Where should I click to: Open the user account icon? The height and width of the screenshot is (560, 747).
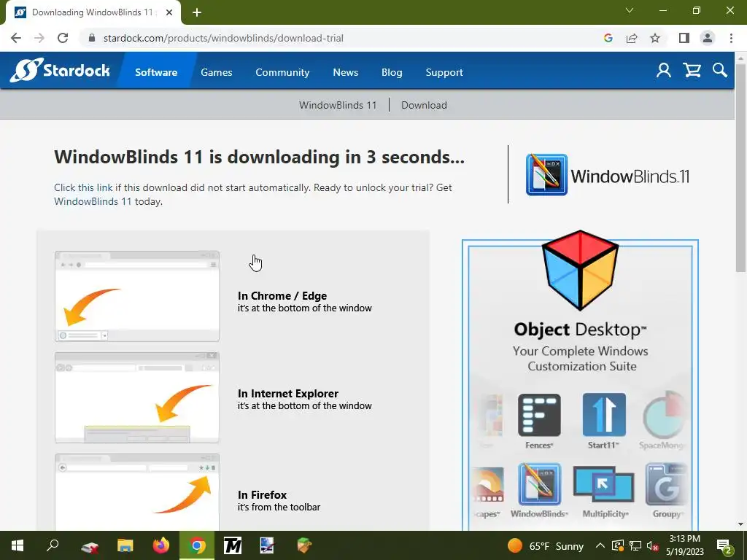click(x=664, y=71)
